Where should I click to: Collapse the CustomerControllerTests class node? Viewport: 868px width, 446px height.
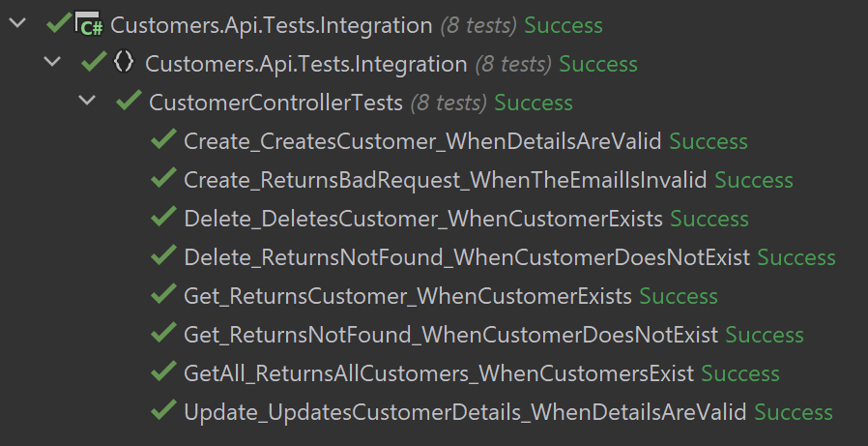point(88,102)
